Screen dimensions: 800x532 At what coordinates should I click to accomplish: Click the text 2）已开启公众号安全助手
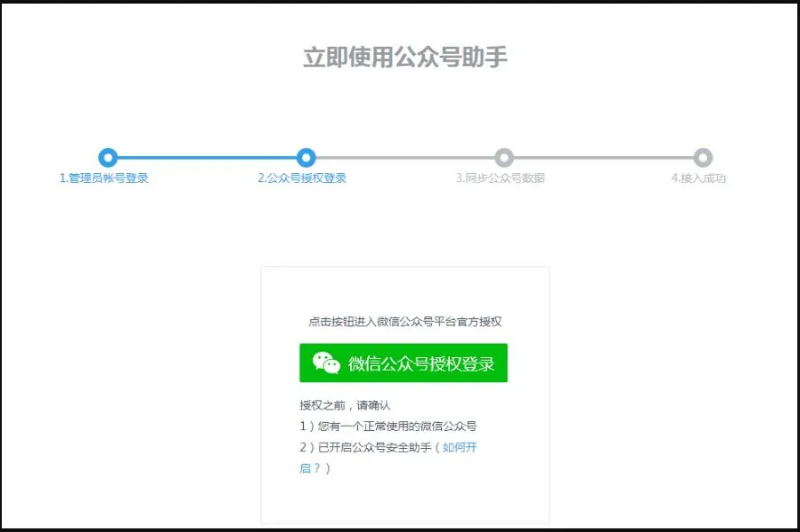[365, 447]
